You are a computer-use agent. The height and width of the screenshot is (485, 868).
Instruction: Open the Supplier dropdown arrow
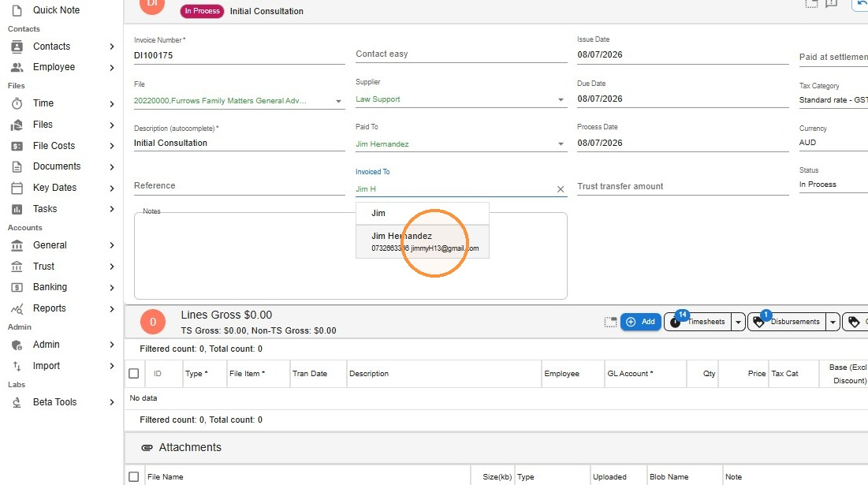(x=561, y=99)
